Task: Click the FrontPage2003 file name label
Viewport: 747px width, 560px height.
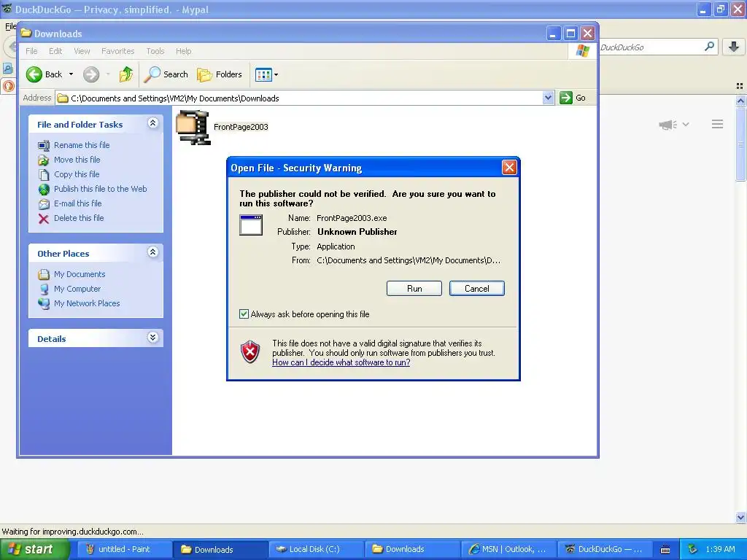Action: 241,127
